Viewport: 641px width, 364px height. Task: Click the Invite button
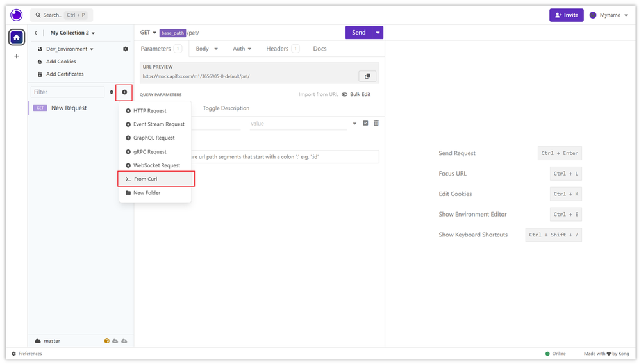pos(566,15)
